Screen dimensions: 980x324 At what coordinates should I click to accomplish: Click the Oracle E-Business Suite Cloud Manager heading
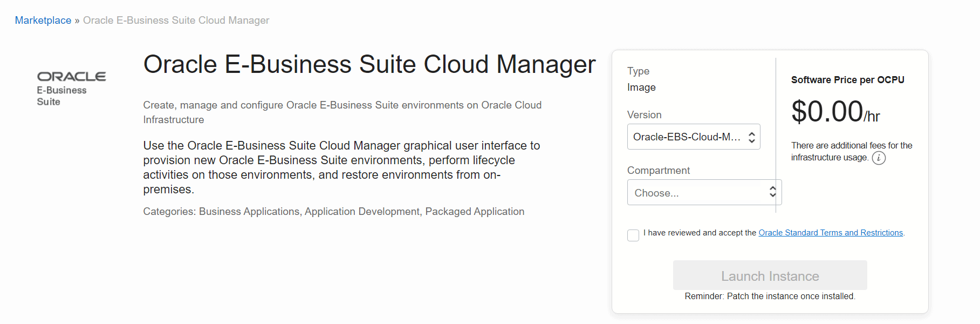369,64
